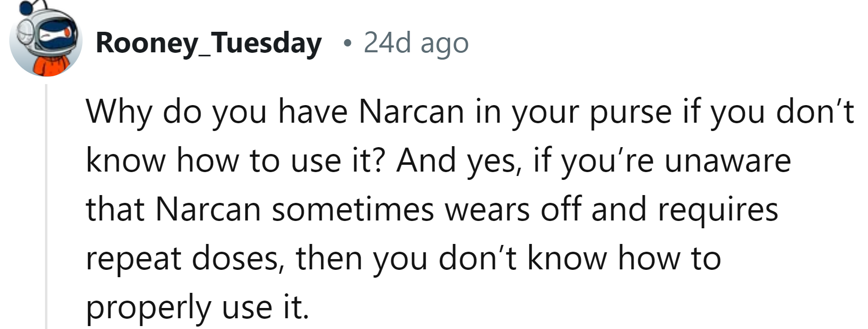The image size is (868, 329).
Task: Click the word 'have' in the first line
Action: 312,112
